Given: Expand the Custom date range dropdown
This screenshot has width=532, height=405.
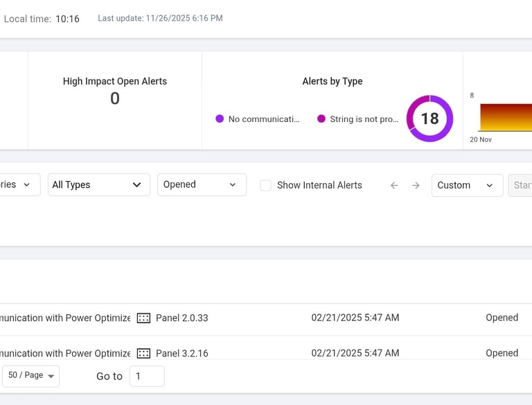Looking at the screenshot, I should (467, 185).
